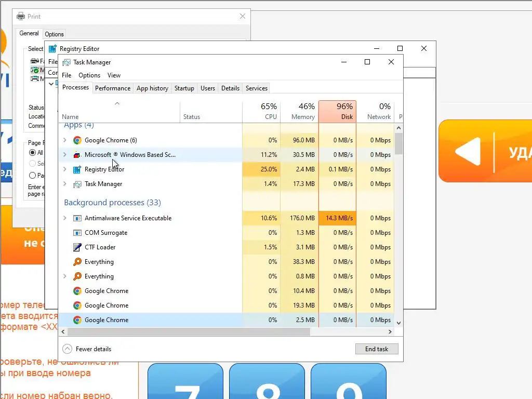
Task: Expand the Everything 0.8 MB row
Action: 65,276
